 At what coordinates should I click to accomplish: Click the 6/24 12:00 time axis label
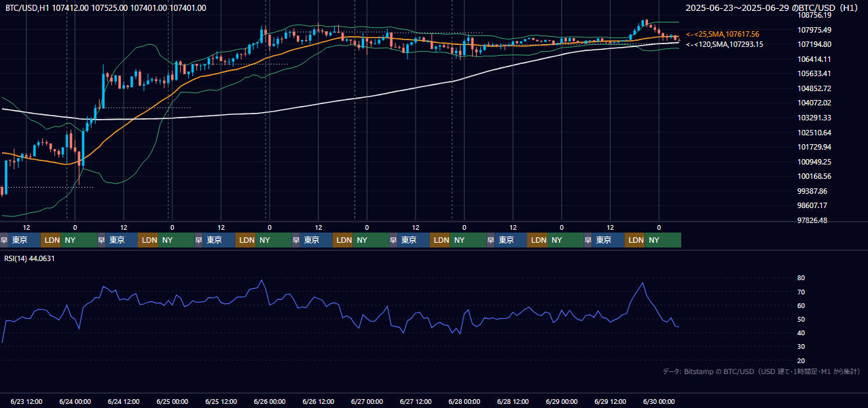coord(124,401)
